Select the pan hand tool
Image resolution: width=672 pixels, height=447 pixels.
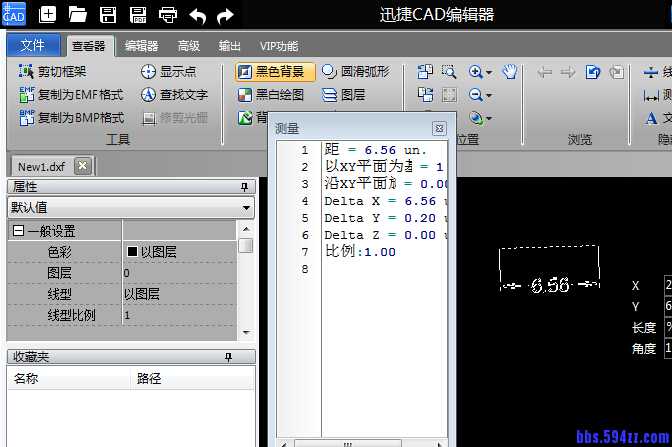coord(509,72)
